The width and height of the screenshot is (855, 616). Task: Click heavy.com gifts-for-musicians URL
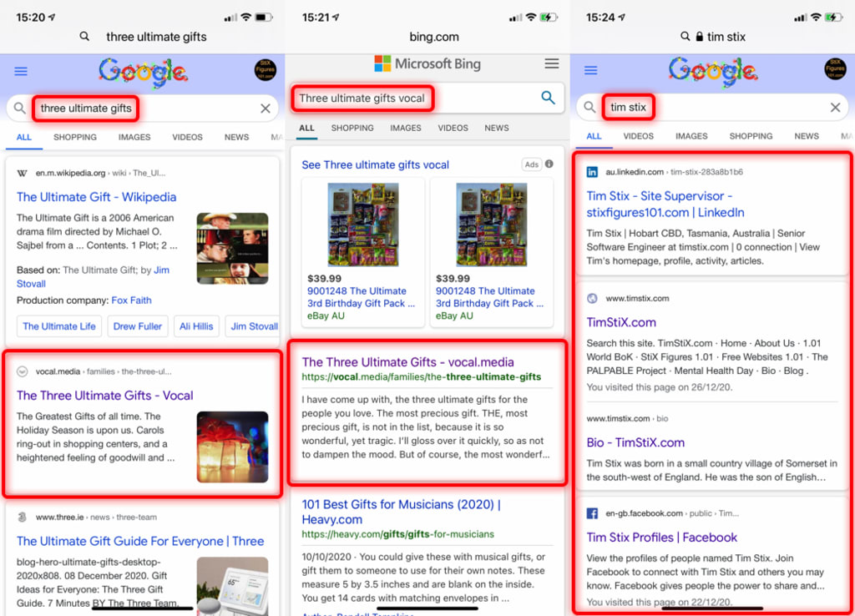click(x=398, y=534)
